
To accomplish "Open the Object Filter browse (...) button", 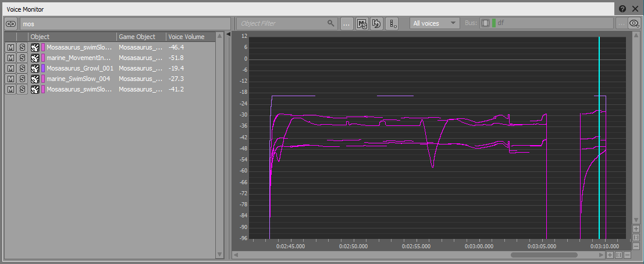I will [347, 24].
